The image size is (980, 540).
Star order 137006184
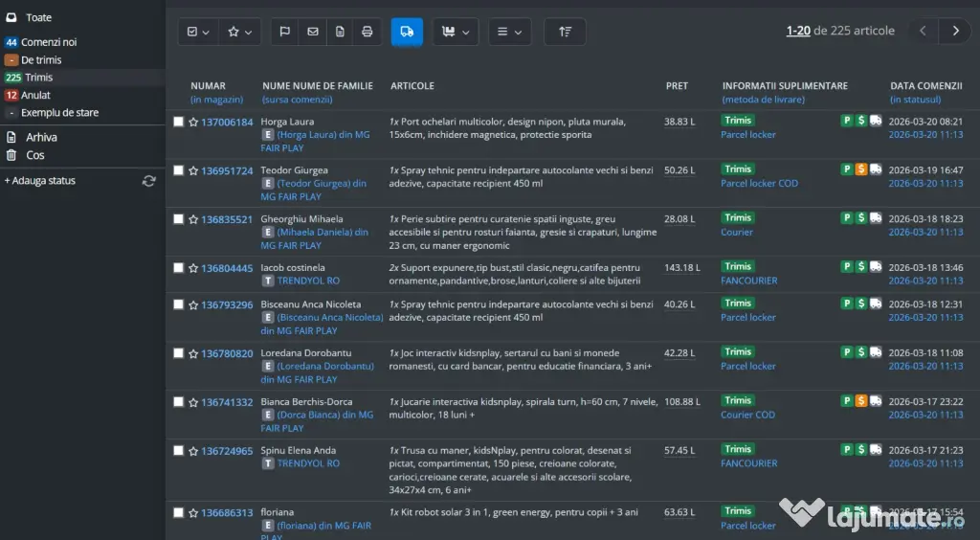(193, 122)
